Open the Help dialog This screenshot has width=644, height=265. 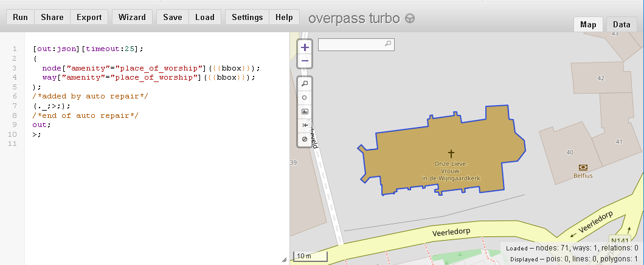point(284,17)
